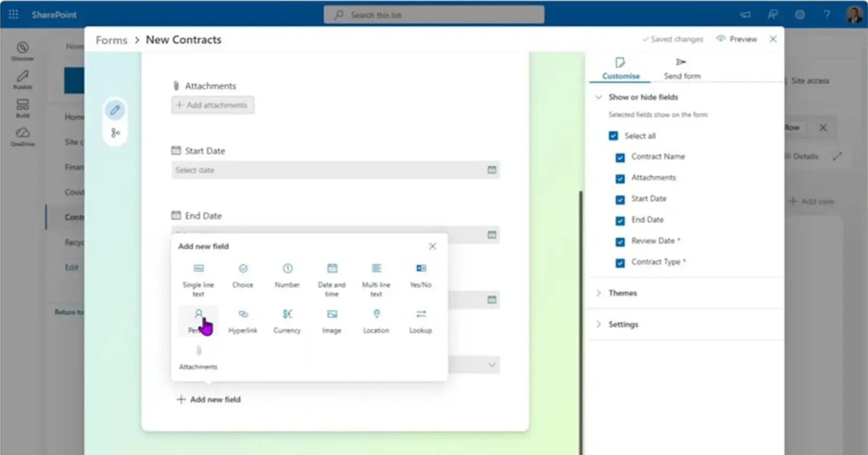Add a Currency field
Viewport: 868px width, 455px height.
coord(287,321)
